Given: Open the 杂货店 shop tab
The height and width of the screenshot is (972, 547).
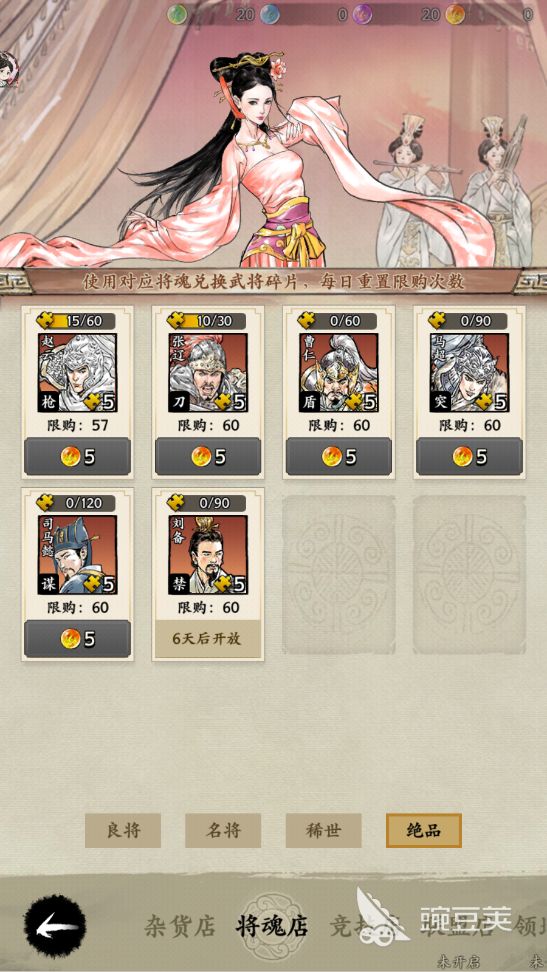Looking at the screenshot, I should tap(180, 927).
